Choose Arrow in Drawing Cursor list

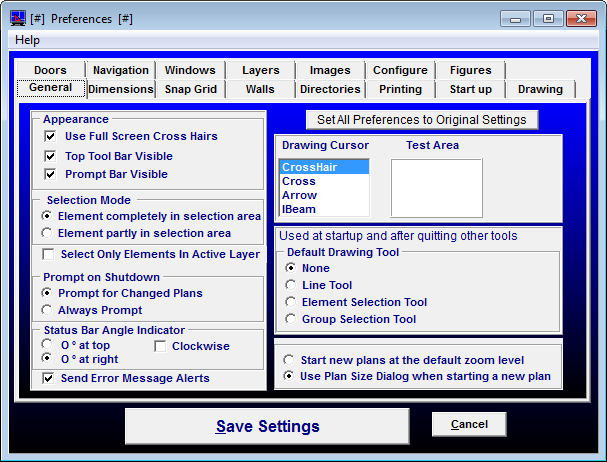324,195
